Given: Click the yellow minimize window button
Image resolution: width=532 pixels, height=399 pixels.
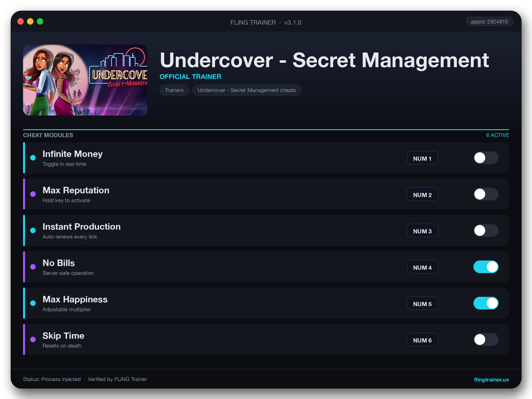Looking at the screenshot, I should pos(30,22).
